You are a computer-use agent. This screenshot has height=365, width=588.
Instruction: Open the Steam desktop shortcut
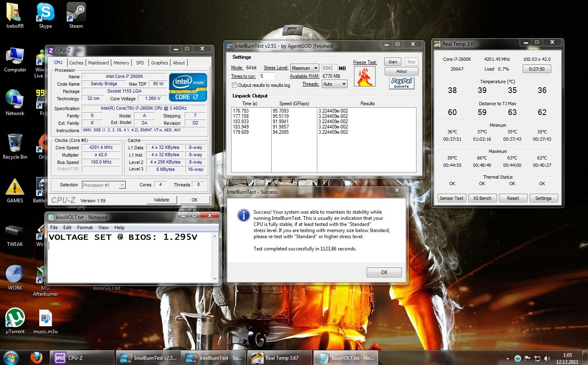[x=76, y=16]
